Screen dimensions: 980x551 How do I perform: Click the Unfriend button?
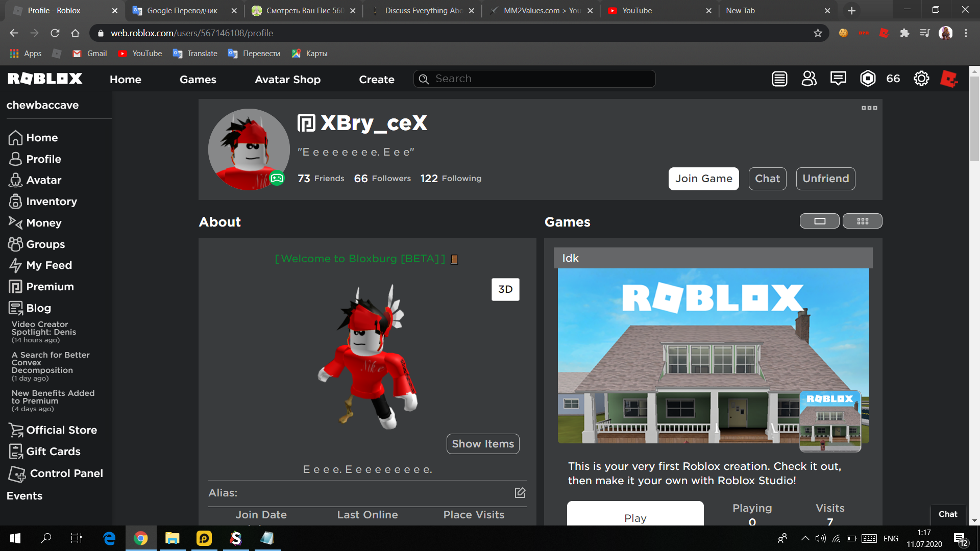click(x=825, y=179)
